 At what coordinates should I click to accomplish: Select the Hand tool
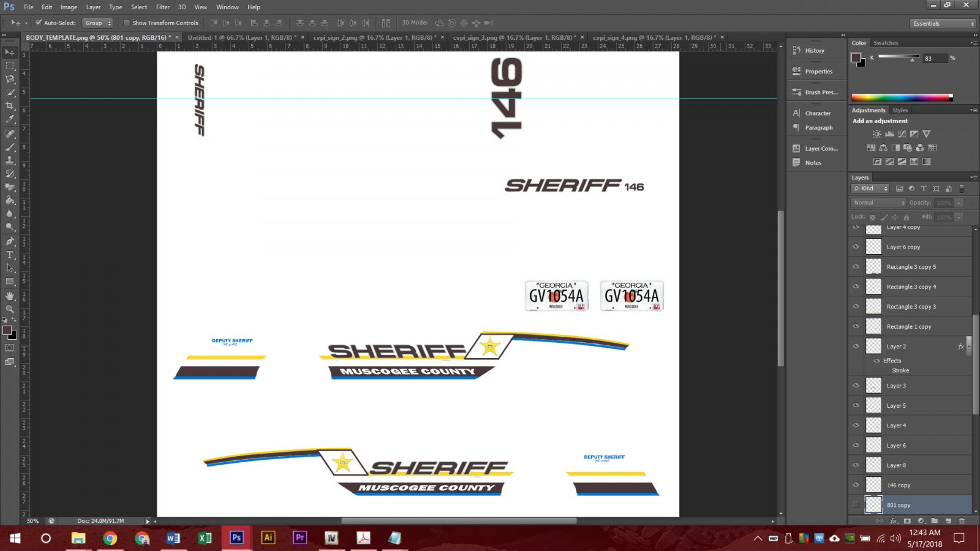tap(10, 296)
